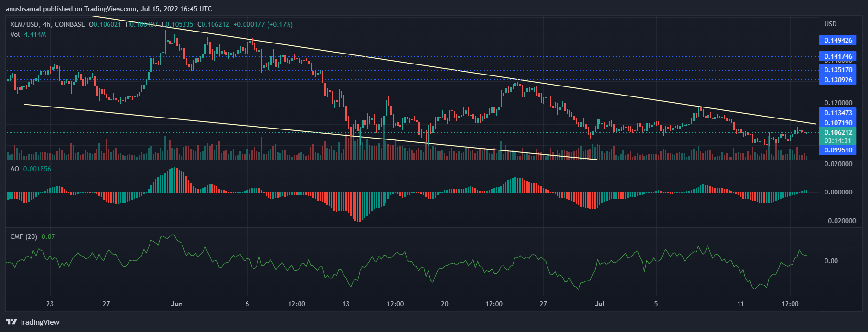Click the low value L0.105335
This screenshot has width=868, height=332.
point(178,24)
